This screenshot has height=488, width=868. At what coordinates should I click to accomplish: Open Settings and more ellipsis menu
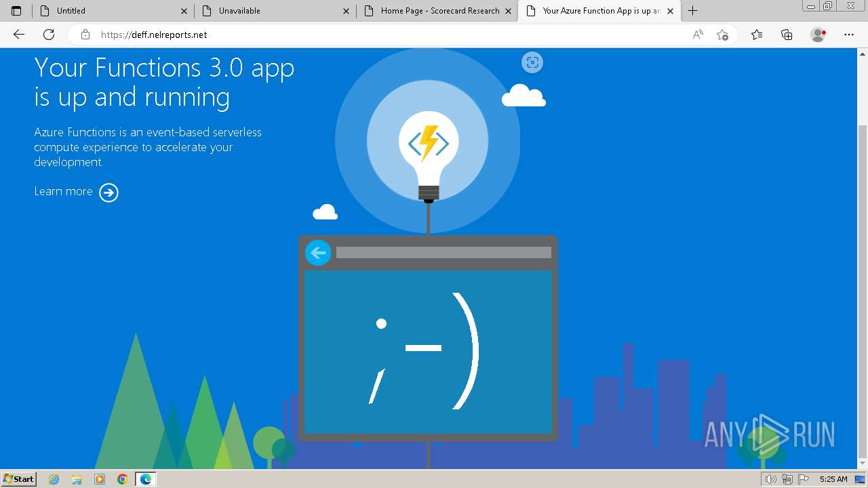coord(849,35)
